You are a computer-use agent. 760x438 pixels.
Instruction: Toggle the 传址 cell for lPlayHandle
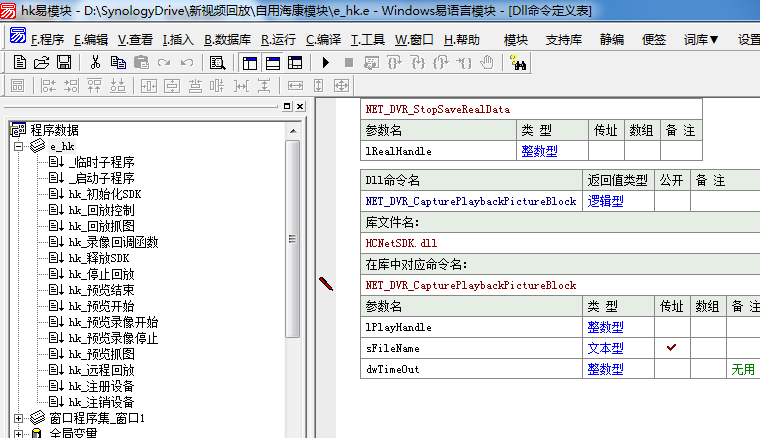(671, 327)
